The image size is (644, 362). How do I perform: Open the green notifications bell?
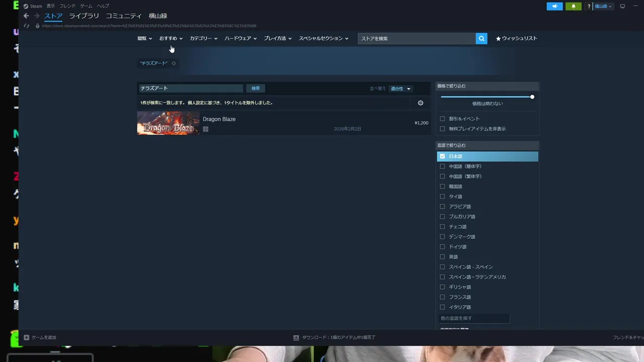point(573,6)
